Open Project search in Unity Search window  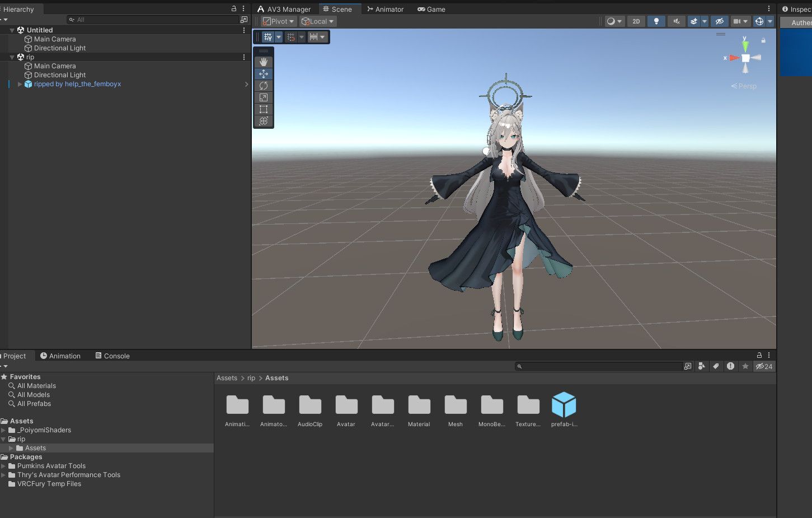click(x=688, y=366)
